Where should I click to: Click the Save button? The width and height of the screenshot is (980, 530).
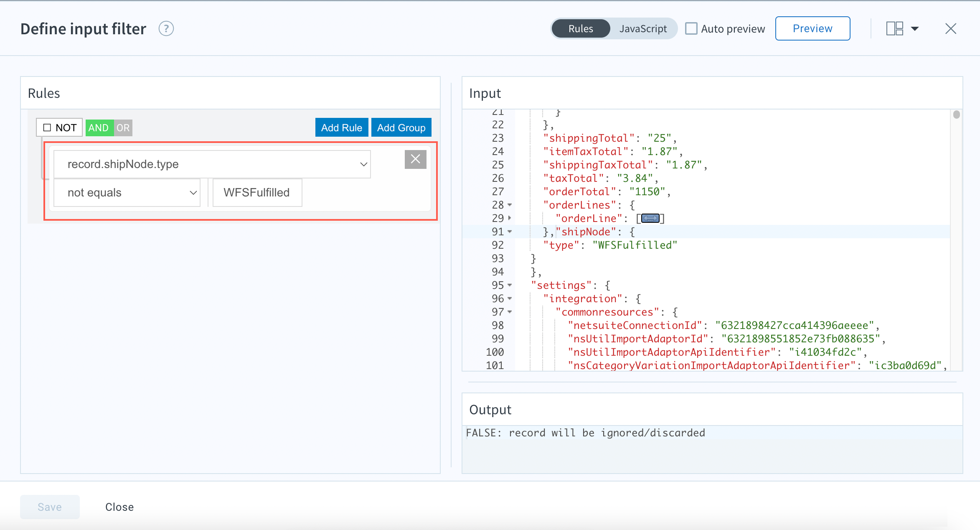(x=50, y=507)
